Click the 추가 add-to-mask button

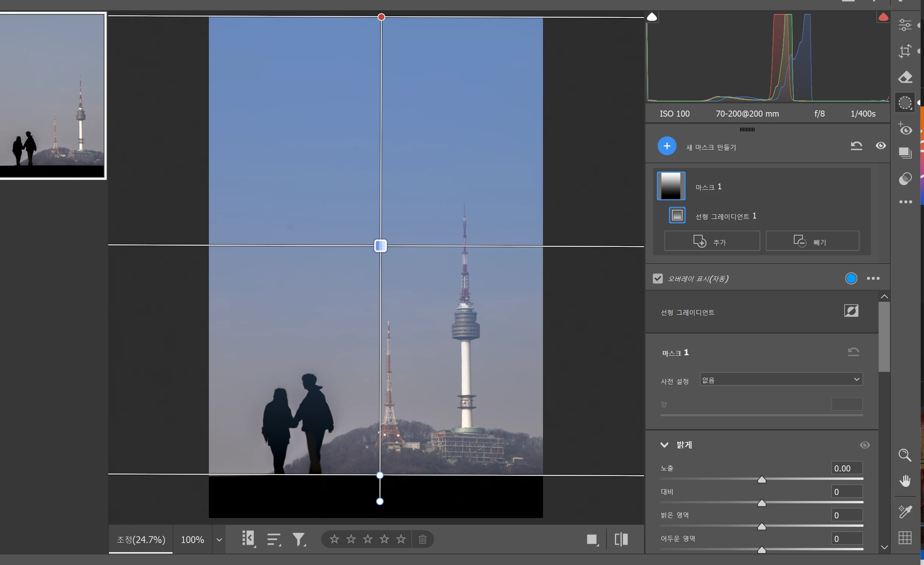coord(712,241)
